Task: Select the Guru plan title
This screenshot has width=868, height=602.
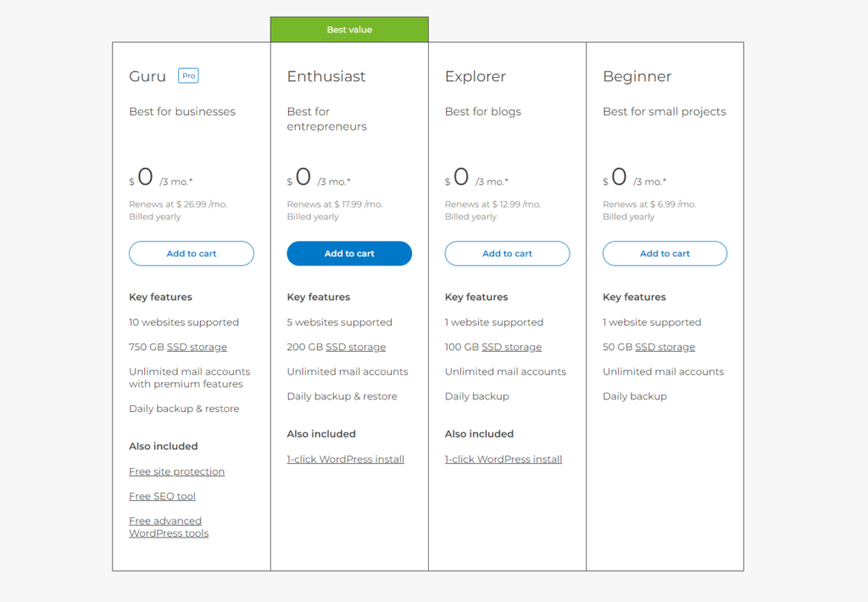Action: pos(147,75)
